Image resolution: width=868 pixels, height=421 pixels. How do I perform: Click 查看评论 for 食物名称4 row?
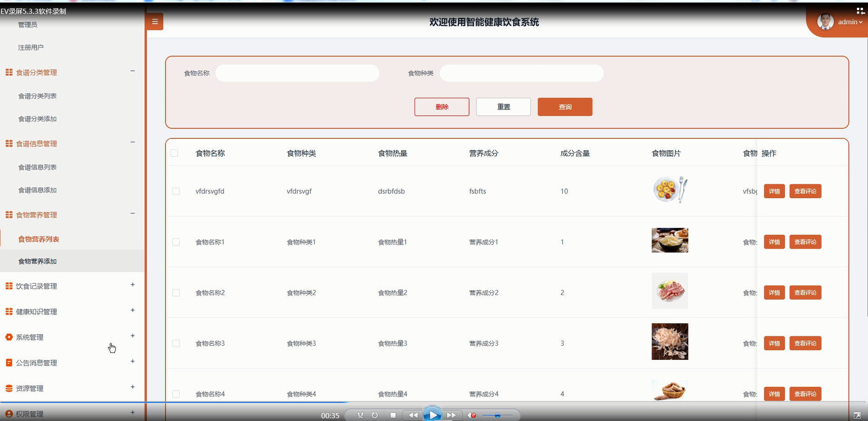coord(805,394)
